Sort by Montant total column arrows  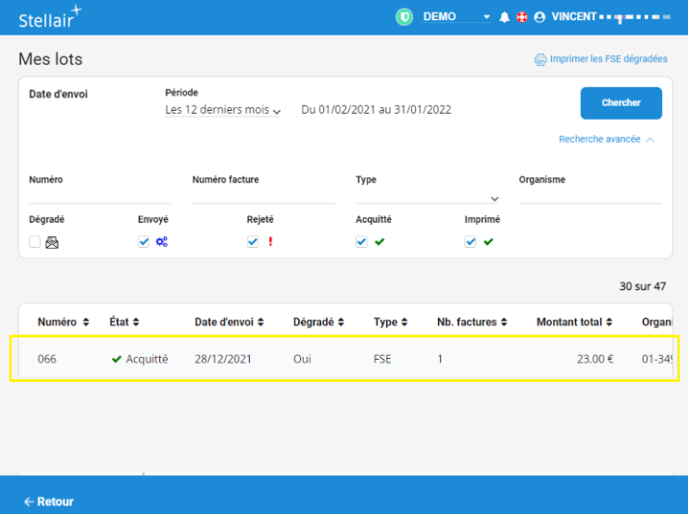tap(610, 322)
